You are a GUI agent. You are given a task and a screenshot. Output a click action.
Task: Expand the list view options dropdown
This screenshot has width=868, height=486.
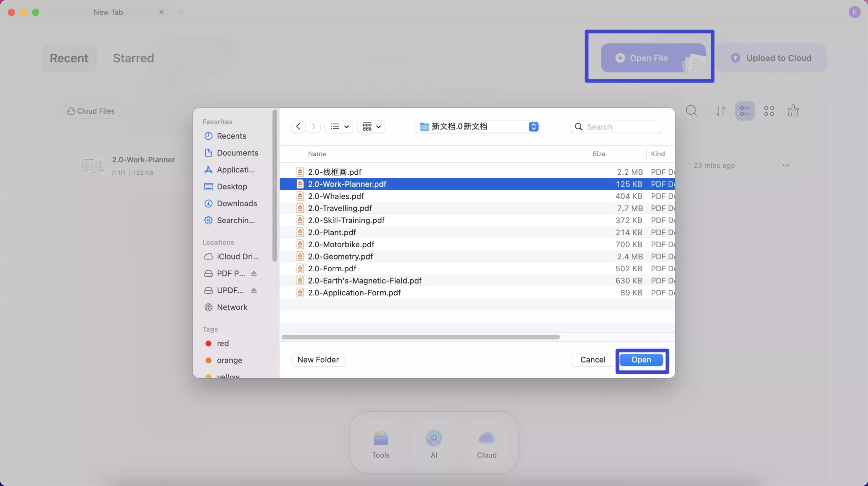(x=339, y=127)
